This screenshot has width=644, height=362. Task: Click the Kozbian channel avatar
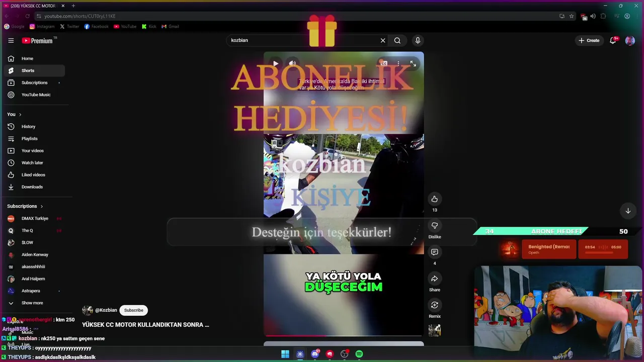pyautogui.click(x=88, y=310)
